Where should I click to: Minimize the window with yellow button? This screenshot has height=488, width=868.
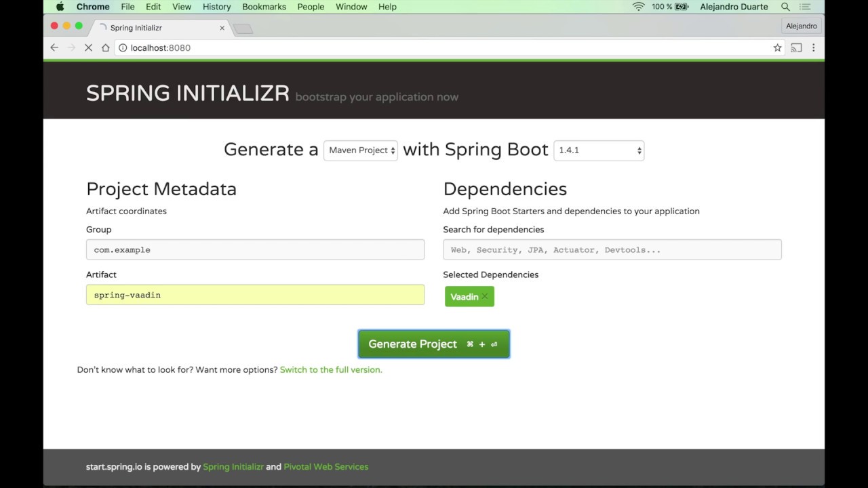point(66,26)
